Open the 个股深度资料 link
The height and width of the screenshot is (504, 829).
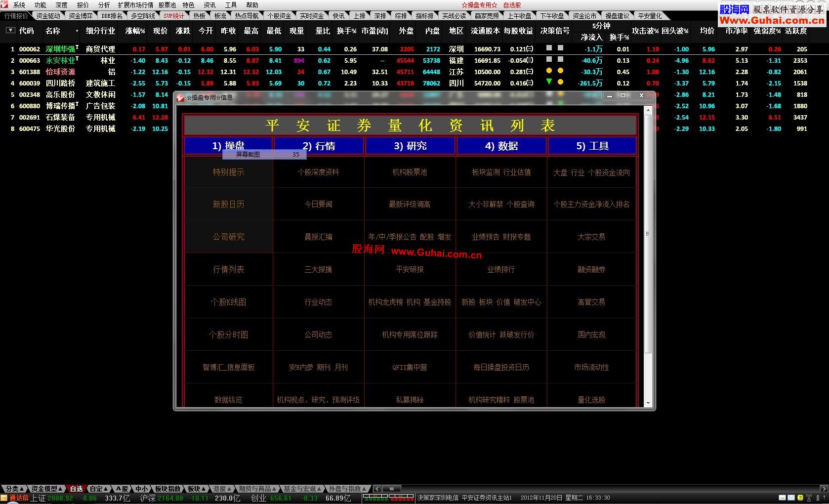pyautogui.click(x=318, y=172)
